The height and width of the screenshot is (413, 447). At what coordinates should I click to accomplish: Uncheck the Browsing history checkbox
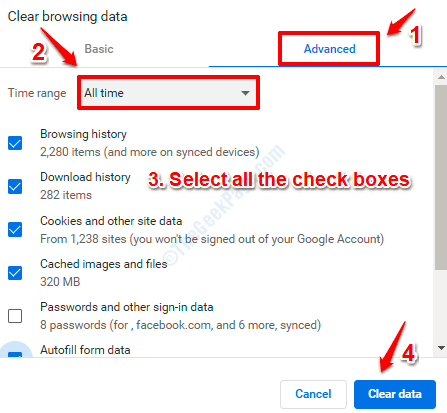(x=15, y=143)
